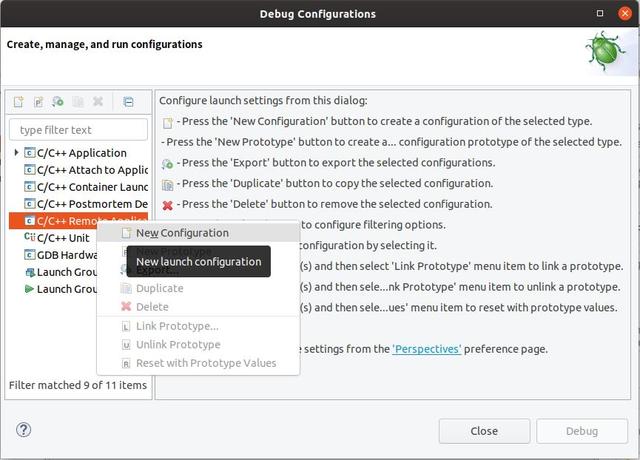Maximize the Debug Configurations window
640x460 pixels.
tap(600, 13)
